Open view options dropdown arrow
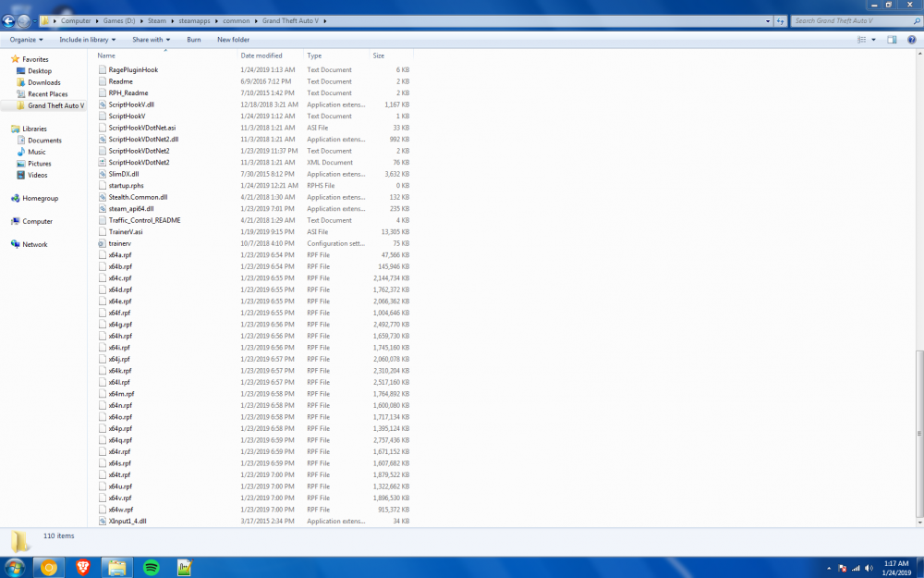Image resolution: width=924 pixels, height=578 pixels. [873, 40]
